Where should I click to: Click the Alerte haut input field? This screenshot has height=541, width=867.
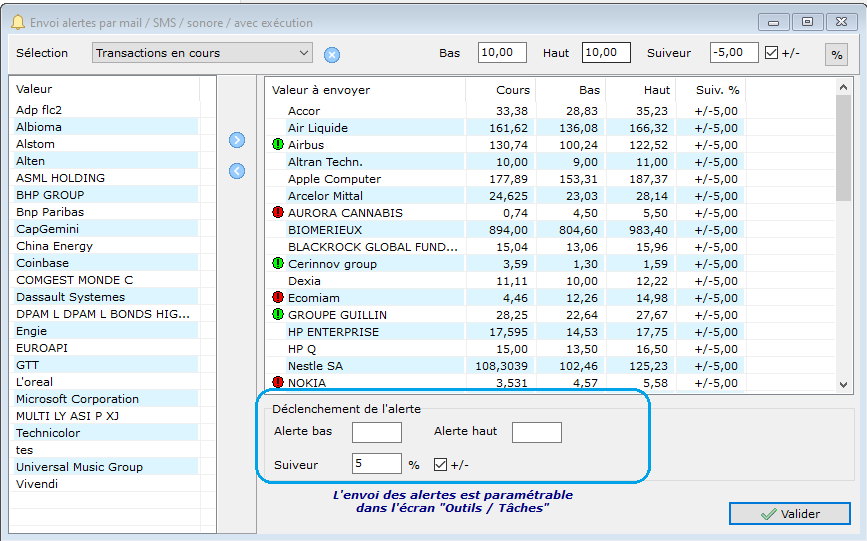pyautogui.click(x=537, y=432)
